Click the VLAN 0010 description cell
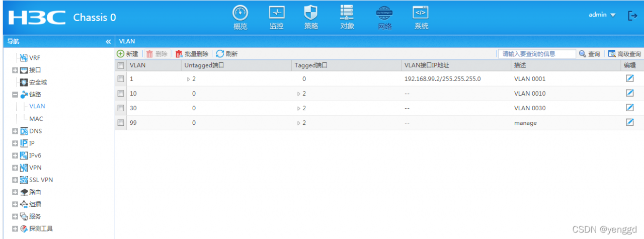The image size is (644, 239). tap(530, 94)
